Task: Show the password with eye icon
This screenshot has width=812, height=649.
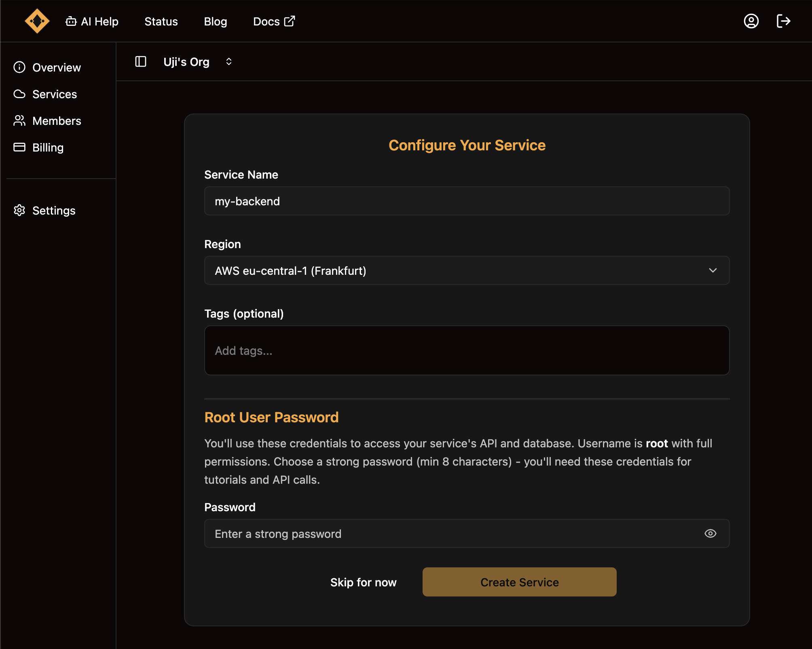Action: 710,533
